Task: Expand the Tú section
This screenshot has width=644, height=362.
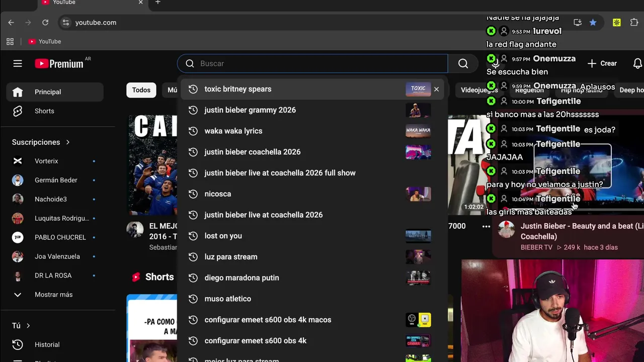Action: coord(21,326)
